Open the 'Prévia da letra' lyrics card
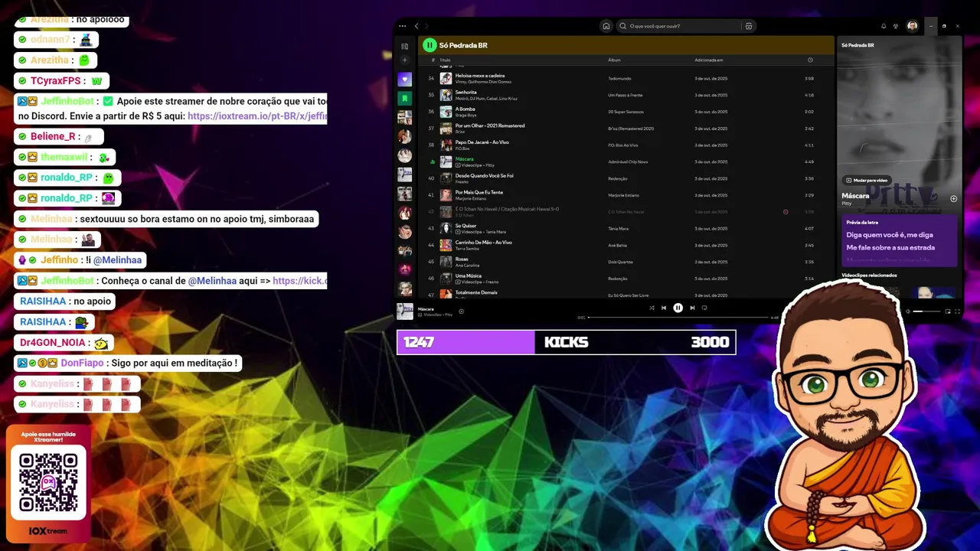 tap(900, 240)
